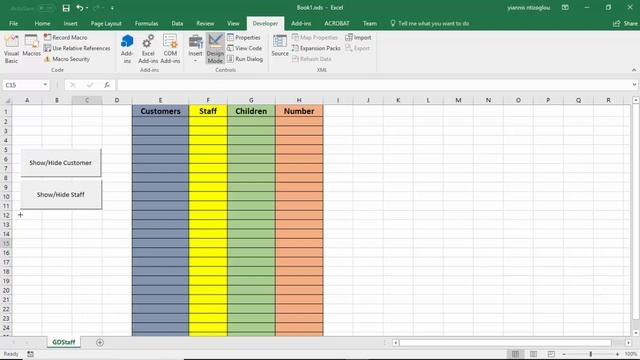Click the macro recording status bar icon

point(30,354)
